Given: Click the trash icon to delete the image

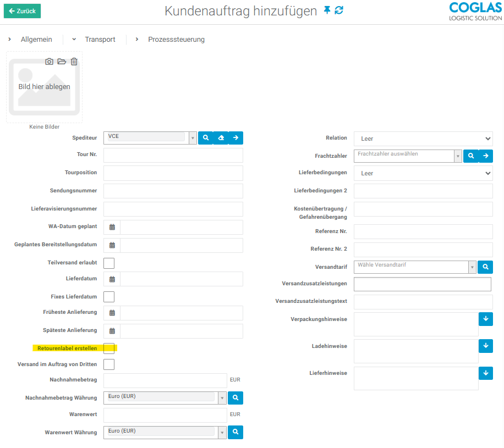Looking at the screenshot, I should pyautogui.click(x=74, y=62).
